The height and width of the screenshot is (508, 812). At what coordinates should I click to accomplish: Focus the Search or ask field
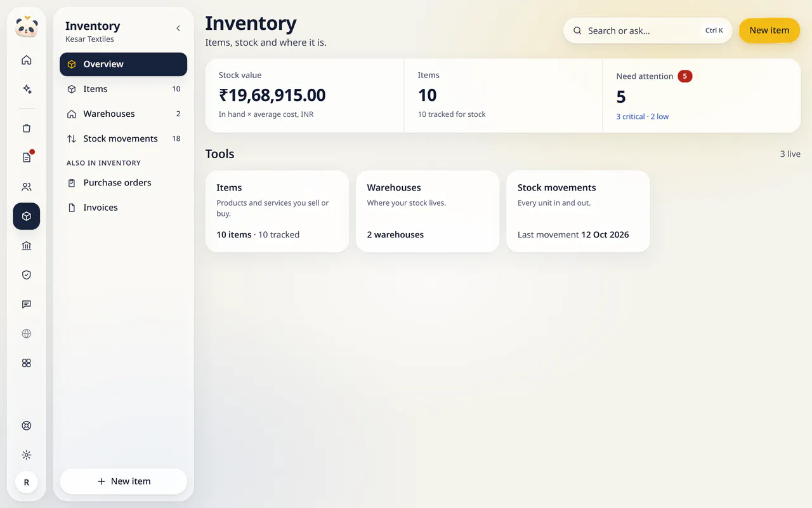[648, 30]
